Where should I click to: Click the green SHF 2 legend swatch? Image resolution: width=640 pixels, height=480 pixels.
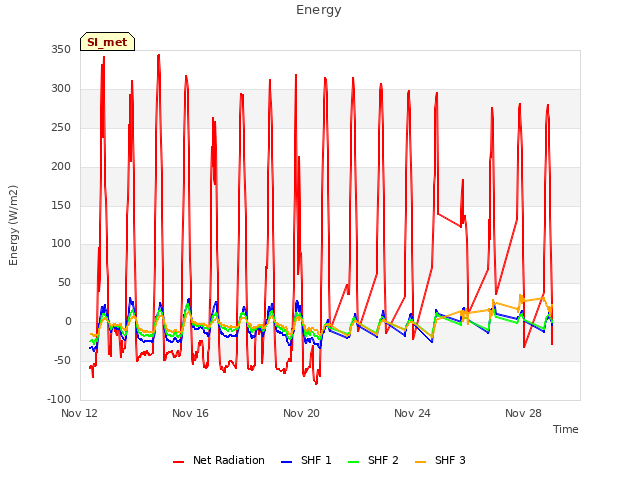tap(354, 462)
